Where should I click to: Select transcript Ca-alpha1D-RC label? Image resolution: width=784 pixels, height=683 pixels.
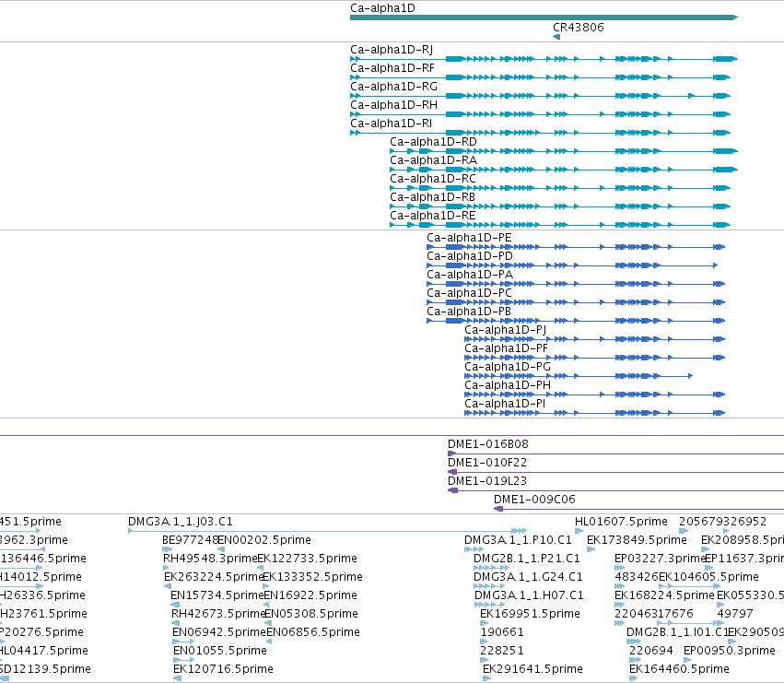pos(433,179)
